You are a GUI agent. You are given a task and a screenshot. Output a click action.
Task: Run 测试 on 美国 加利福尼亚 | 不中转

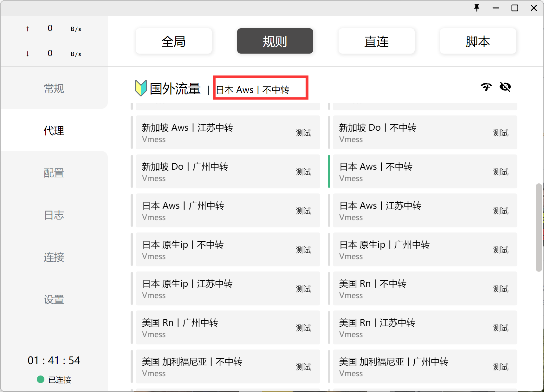coord(304,367)
